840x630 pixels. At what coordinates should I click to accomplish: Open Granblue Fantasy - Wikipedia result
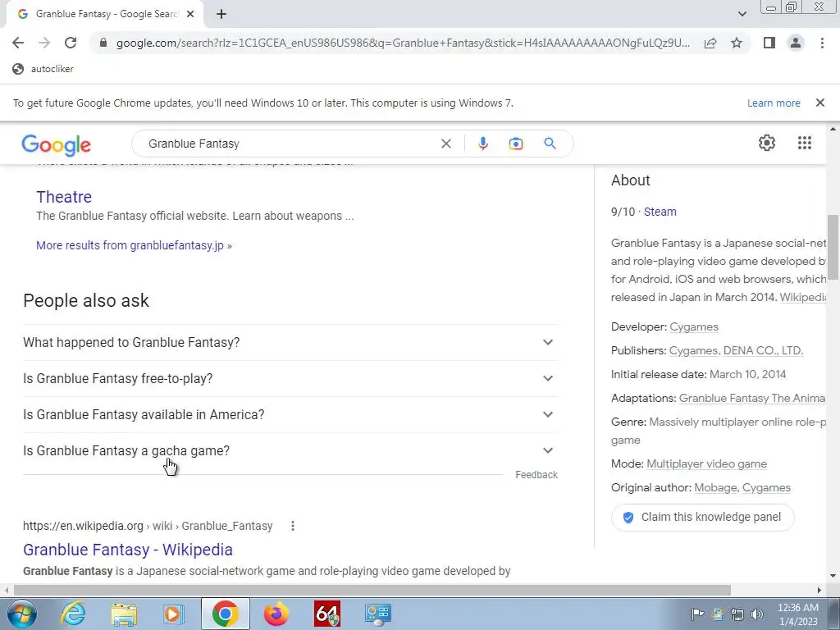(x=127, y=550)
